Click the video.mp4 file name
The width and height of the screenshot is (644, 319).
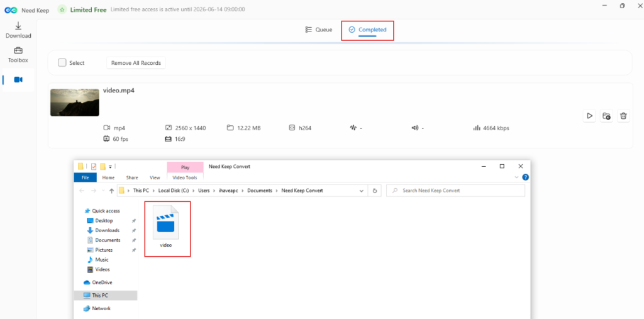pyautogui.click(x=119, y=91)
